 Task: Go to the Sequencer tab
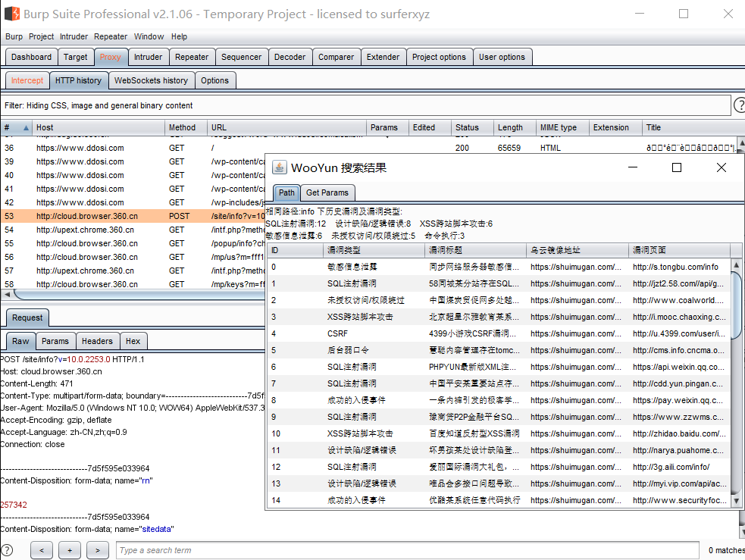(241, 57)
